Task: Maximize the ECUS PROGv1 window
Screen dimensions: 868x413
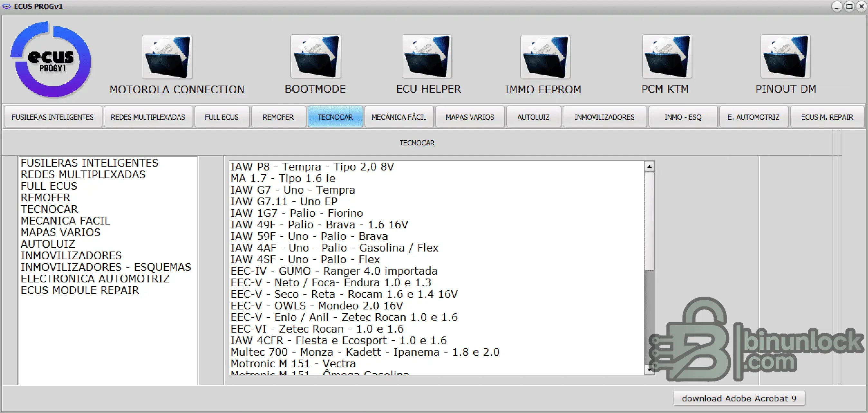Action: [849, 6]
